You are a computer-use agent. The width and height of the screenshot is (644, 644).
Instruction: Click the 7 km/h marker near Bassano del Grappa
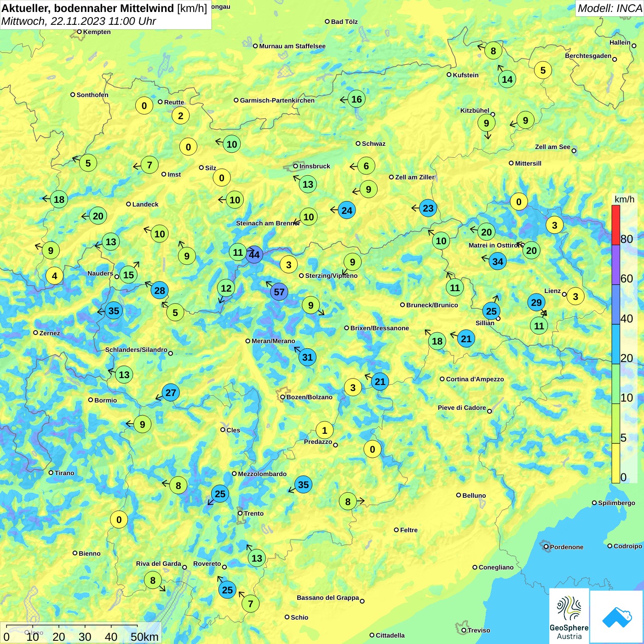point(250,604)
